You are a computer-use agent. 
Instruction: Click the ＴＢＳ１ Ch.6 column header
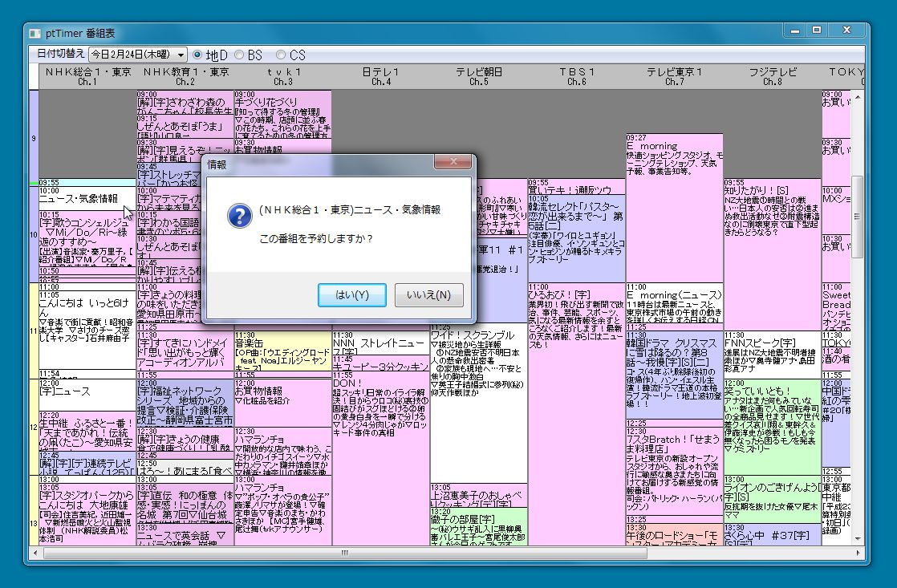(x=577, y=77)
